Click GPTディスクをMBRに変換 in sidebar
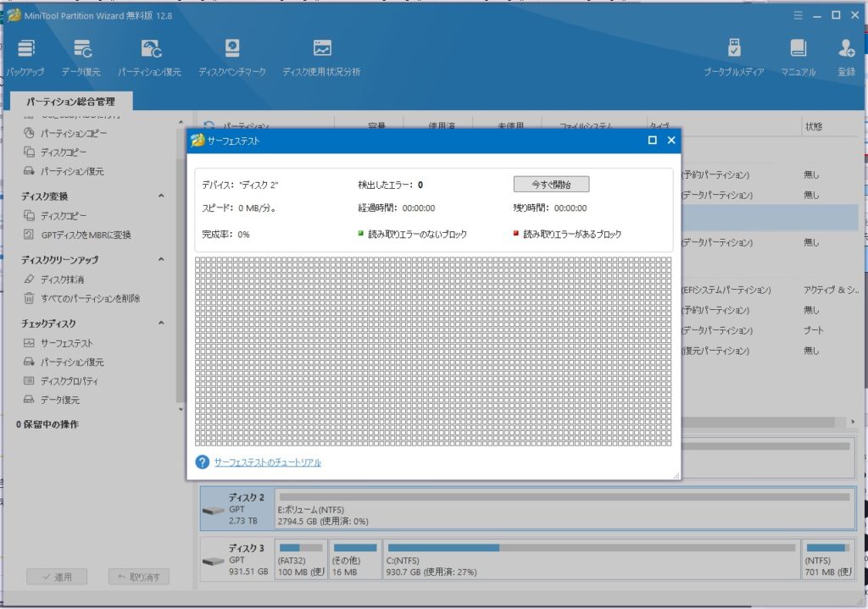 click(86, 235)
